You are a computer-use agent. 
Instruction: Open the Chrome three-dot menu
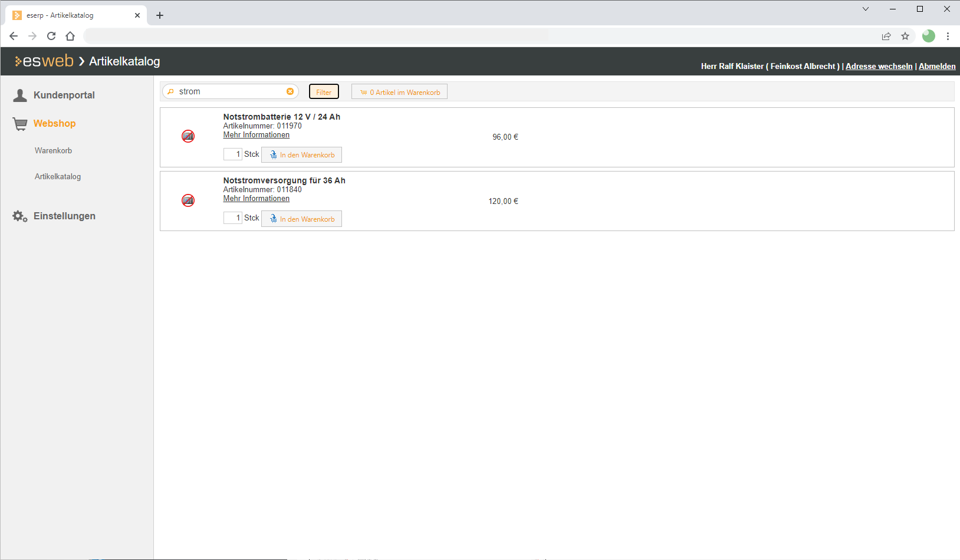(948, 36)
